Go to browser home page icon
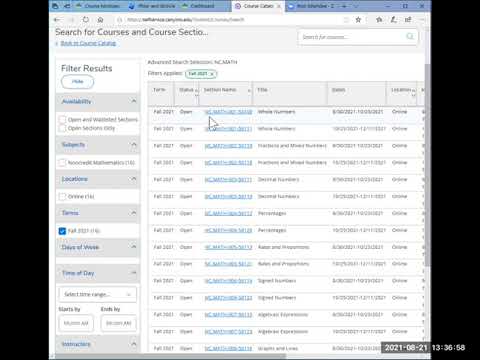The image size is (480, 360). click(100, 20)
